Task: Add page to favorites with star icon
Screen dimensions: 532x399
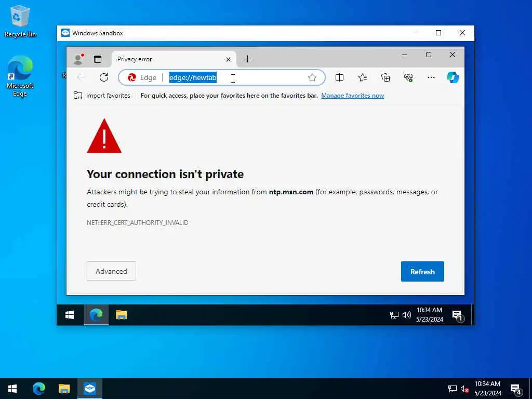Action: tap(312, 78)
